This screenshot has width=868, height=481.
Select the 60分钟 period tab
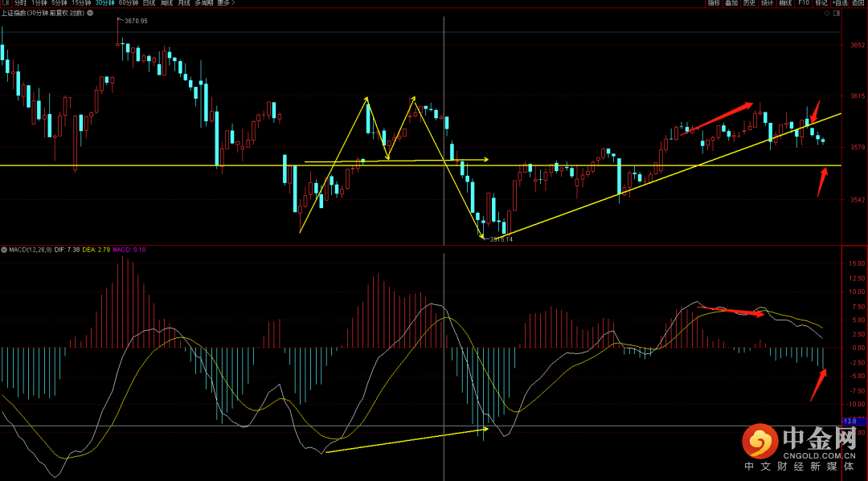[128, 3]
